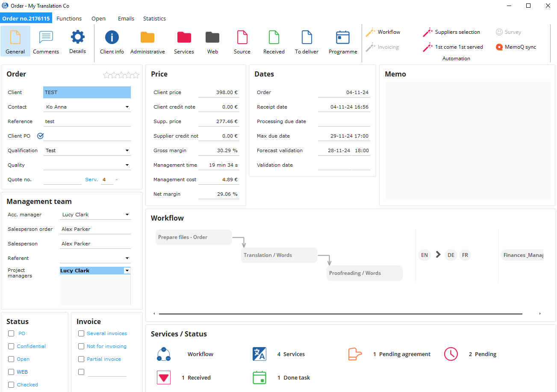Enable the Confidential checkbox
This screenshot has height=392, width=557.
pos(11,346)
